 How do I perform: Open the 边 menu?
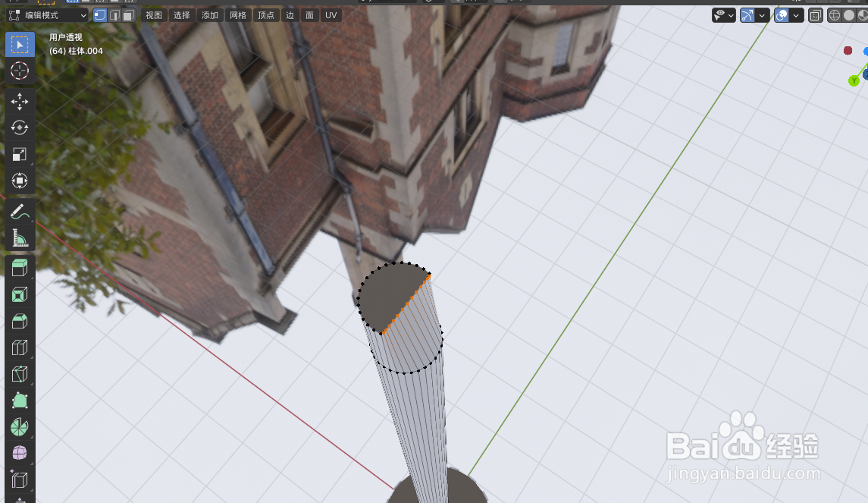tap(290, 15)
